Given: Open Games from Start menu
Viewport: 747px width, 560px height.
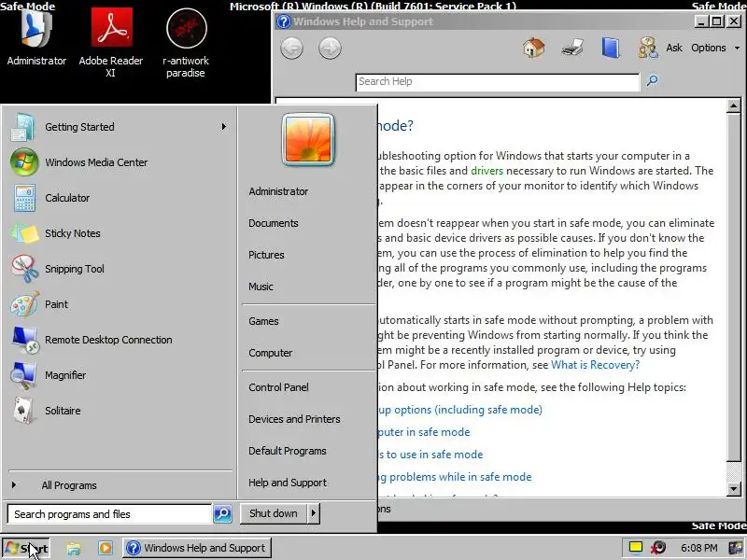Looking at the screenshot, I should (x=263, y=321).
